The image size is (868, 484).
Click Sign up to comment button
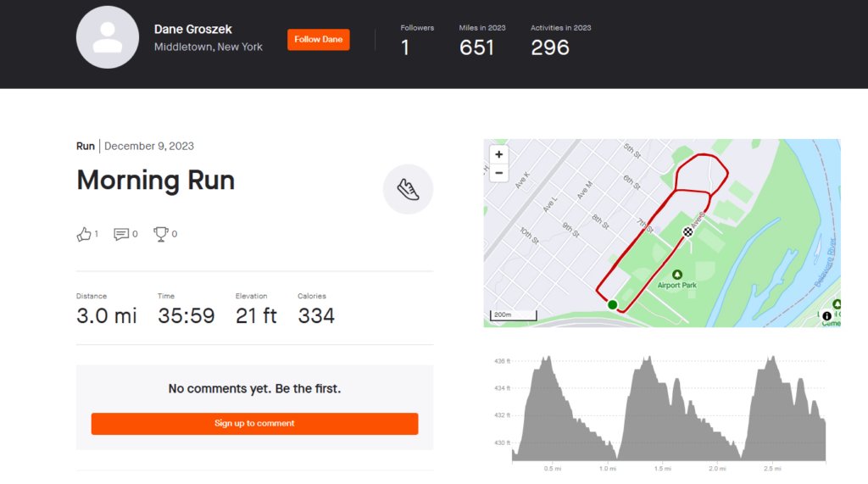tap(254, 424)
